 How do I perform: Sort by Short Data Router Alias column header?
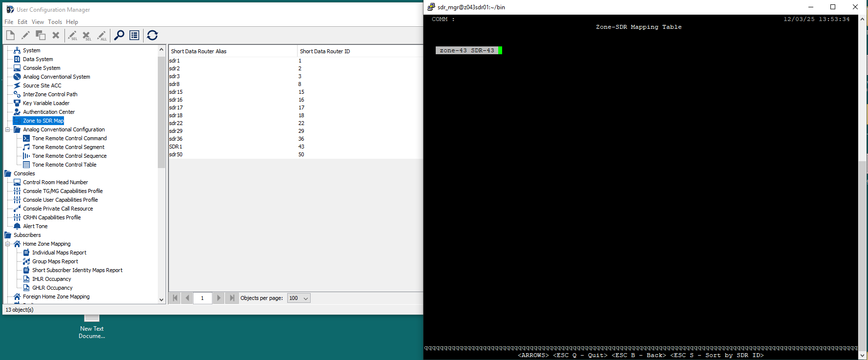tap(233, 51)
